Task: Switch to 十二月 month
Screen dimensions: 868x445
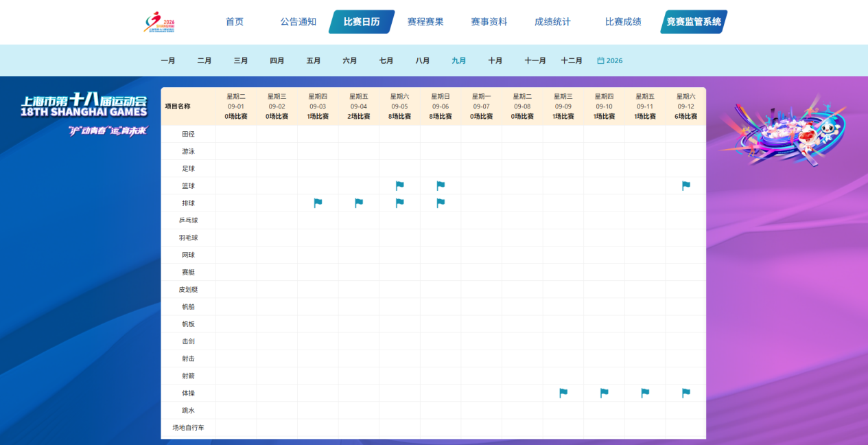Action: [x=572, y=60]
